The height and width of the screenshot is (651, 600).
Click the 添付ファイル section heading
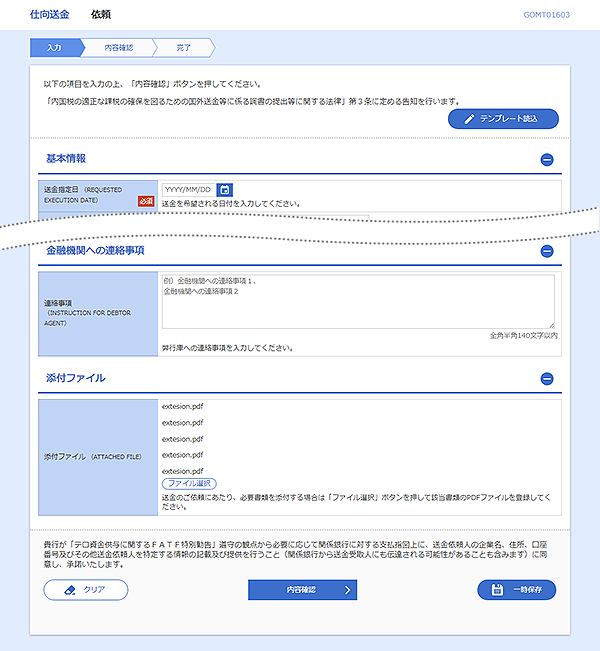76,378
